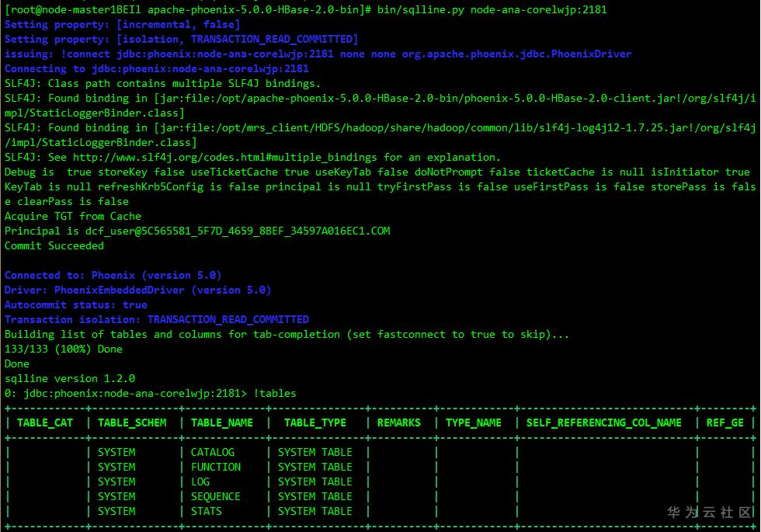Click the 'Commit Succeeded' output line
The width and height of the screenshot is (761, 532).
tap(54, 245)
